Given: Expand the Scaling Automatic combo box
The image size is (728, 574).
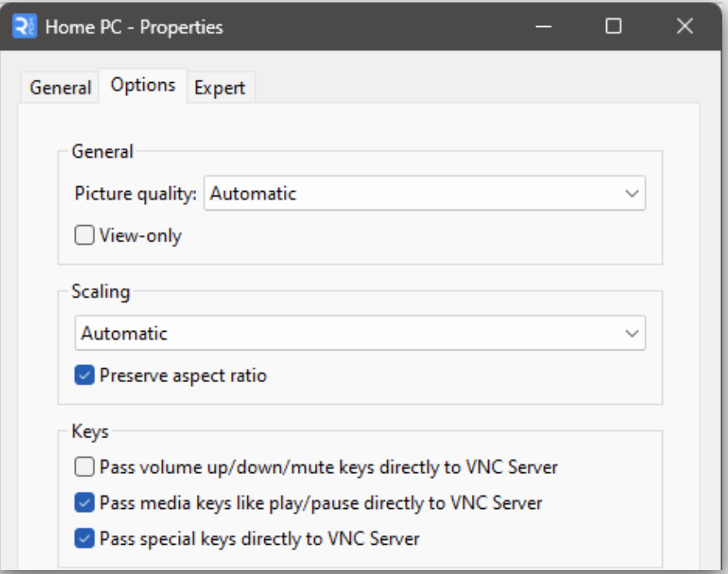Looking at the screenshot, I should tap(360, 333).
